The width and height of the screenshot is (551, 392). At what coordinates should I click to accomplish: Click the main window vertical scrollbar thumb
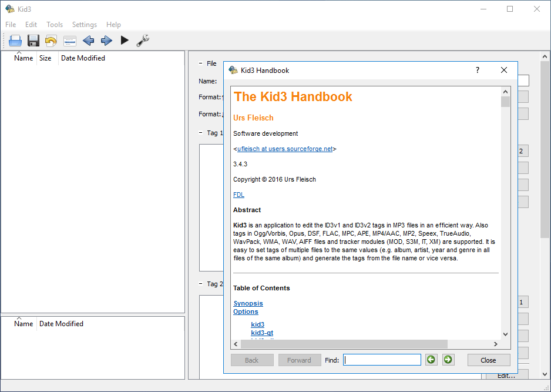pos(545,149)
